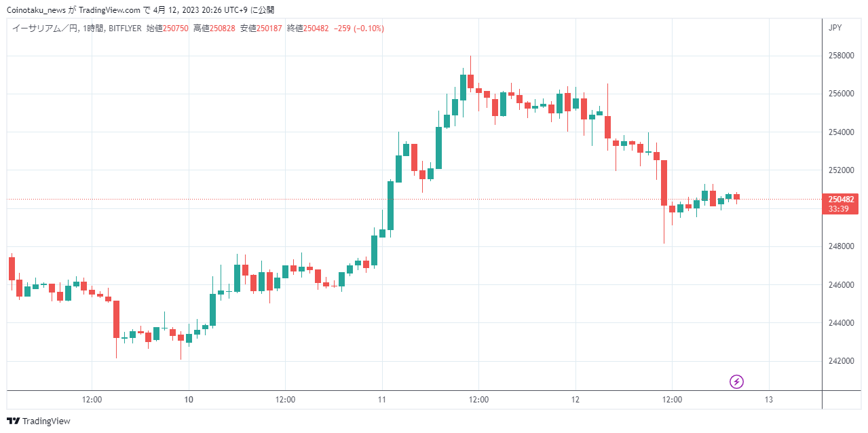Image resolution: width=868 pixels, height=433 pixels.
Task: Select the 242000 price axis label
Action: pyautogui.click(x=842, y=360)
